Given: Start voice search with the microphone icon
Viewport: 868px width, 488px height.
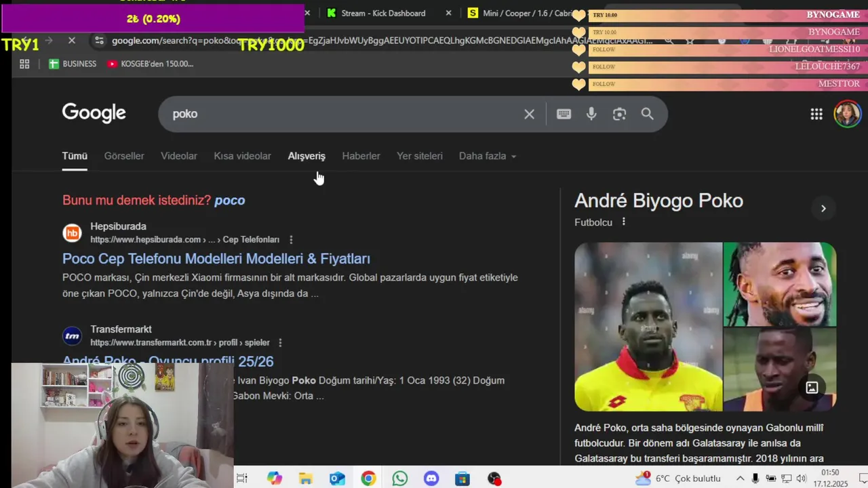Looking at the screenshot, I should 591,114.
